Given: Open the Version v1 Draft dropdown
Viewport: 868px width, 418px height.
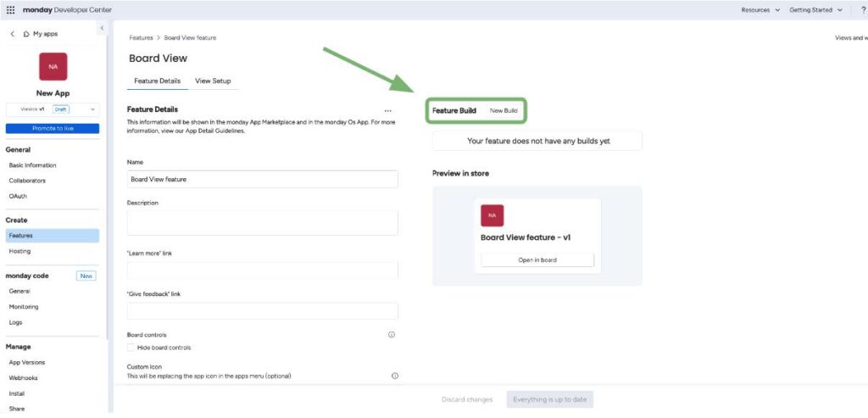Looking at the screenshot, I should tap(53, 109).
